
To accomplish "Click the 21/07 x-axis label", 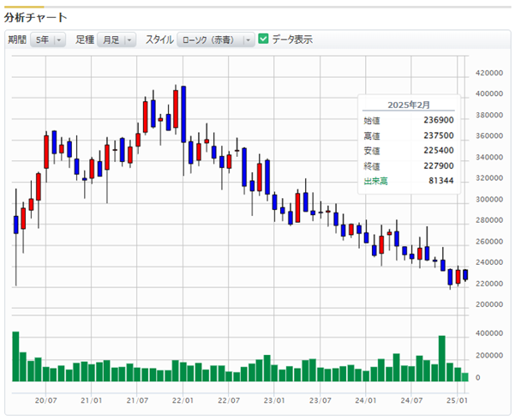I will point(137,400).
